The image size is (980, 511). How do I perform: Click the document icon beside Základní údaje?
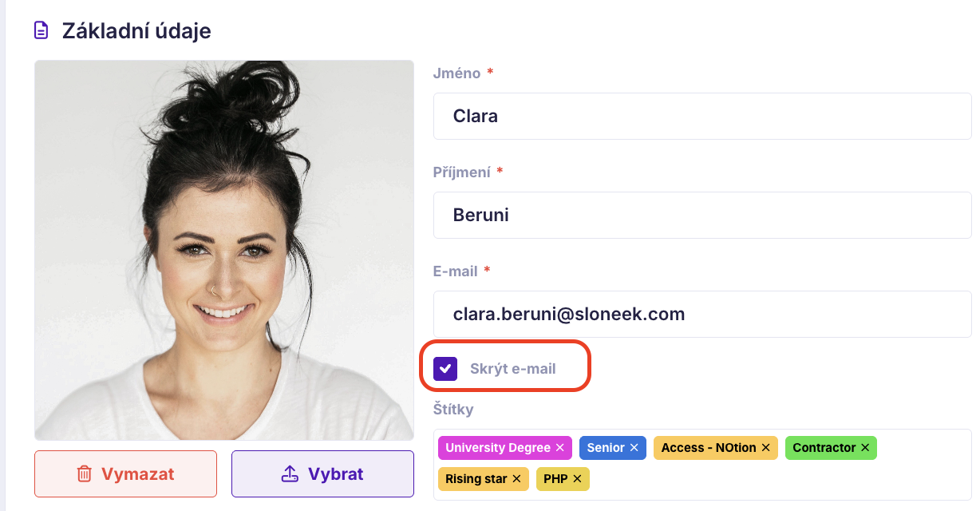pyautogui.click(x=40, y=31)
